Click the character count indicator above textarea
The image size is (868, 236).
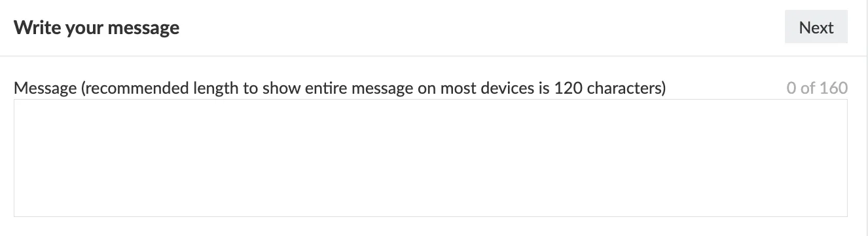coord(817,88)
